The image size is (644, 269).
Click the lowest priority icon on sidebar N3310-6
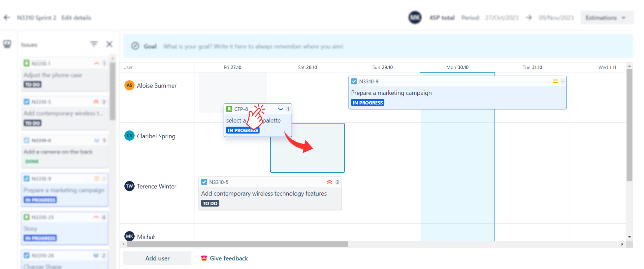click(x=97, y=140)
